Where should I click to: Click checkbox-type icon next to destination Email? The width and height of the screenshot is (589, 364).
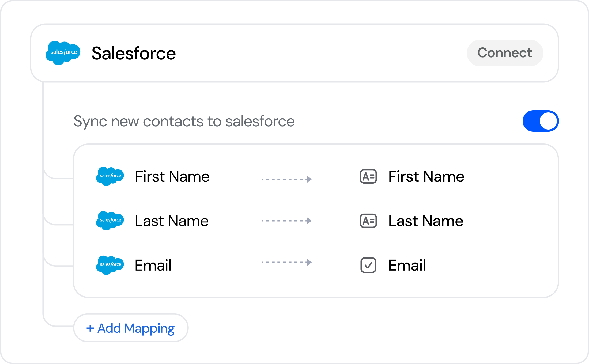point(368,265)
